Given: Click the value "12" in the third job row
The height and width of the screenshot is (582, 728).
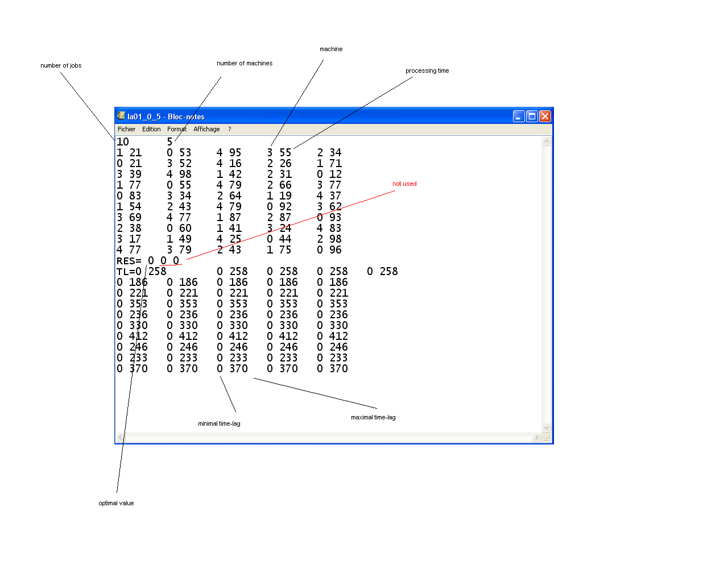Looking at the screenshot, I should [336, 174].
